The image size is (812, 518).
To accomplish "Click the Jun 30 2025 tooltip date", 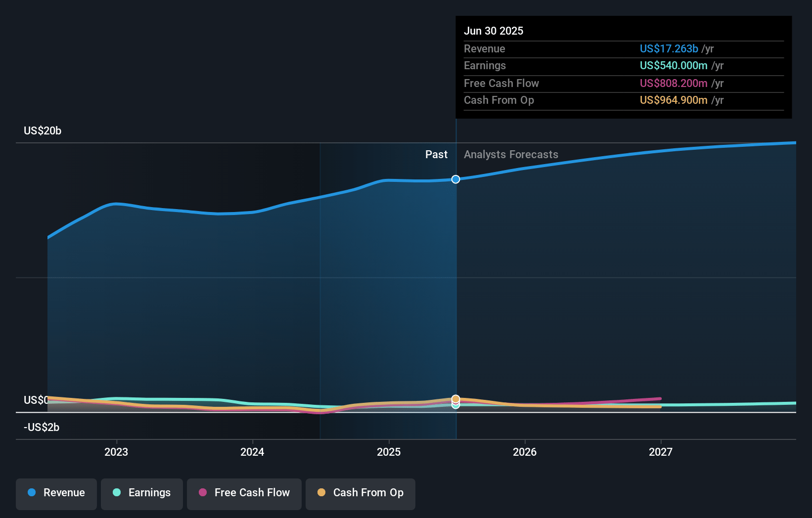I will pyautogui.click(x=494, y=31).
